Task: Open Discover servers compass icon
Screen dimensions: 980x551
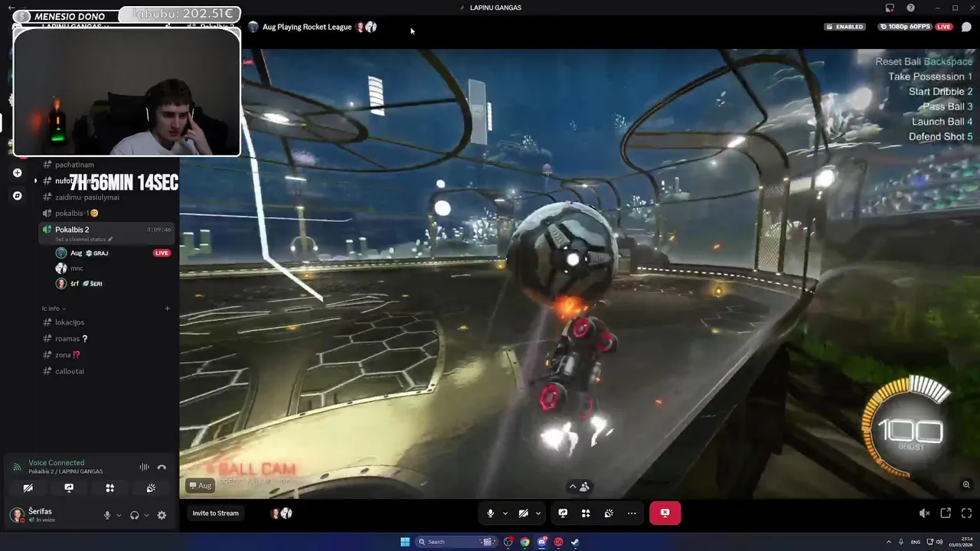Action: tap(17, 196)
